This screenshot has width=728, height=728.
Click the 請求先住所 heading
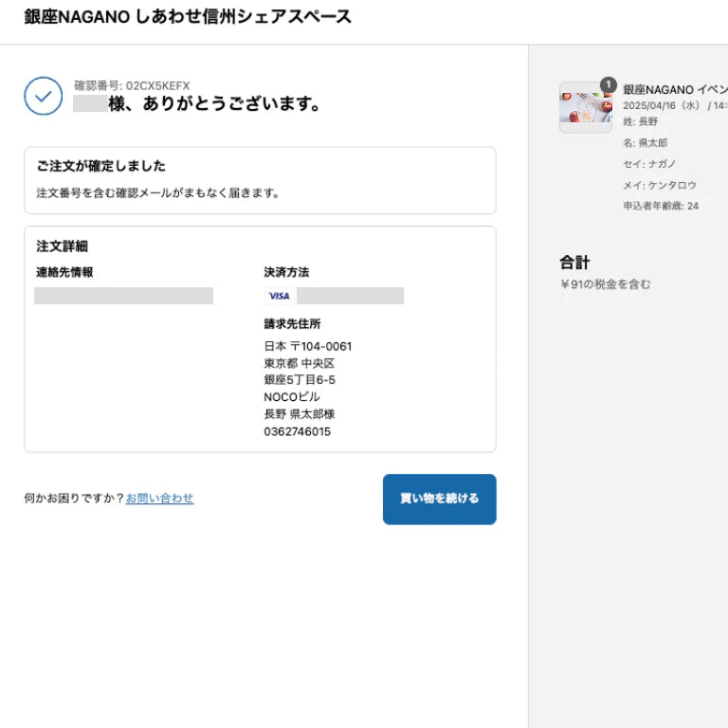[x=292, y=324]
